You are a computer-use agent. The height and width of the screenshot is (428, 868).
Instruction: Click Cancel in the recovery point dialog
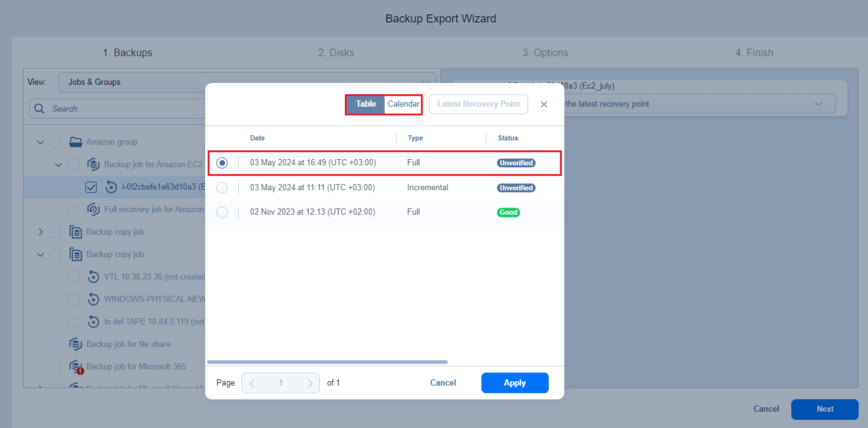443,383
